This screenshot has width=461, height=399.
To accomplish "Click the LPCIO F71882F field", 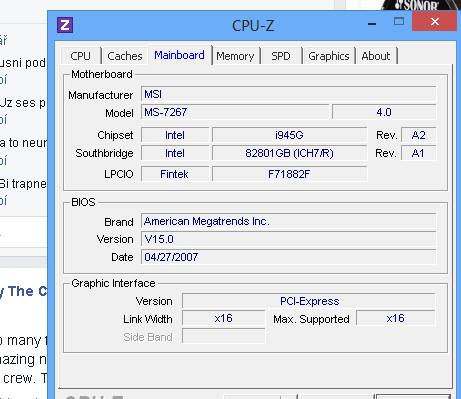I will [289, 174].
